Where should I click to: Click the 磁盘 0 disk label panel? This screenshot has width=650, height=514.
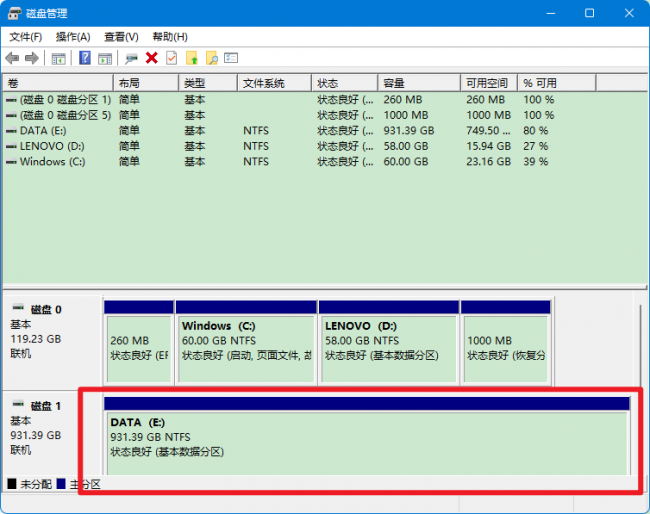click(x=52, y=342)
